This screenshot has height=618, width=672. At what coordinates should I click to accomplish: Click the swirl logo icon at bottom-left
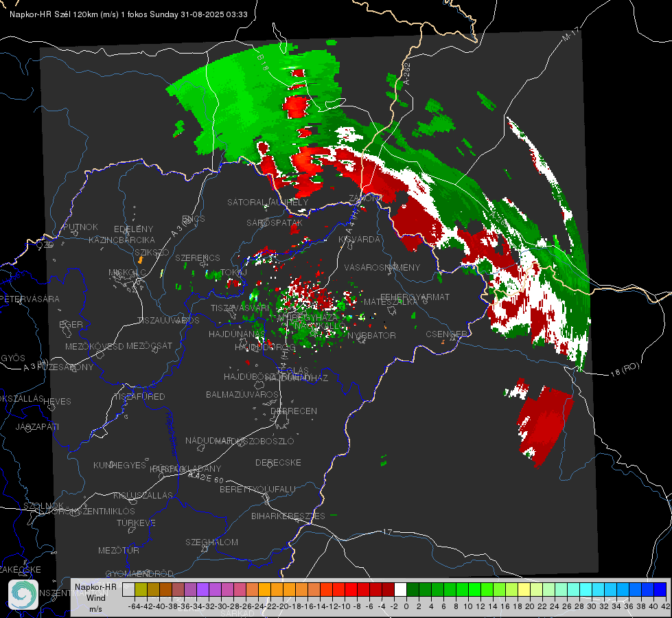(23, 595)
